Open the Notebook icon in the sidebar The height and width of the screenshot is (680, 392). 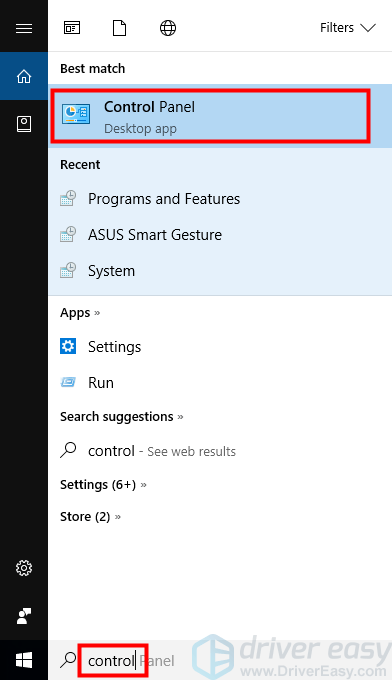(24, 124)
